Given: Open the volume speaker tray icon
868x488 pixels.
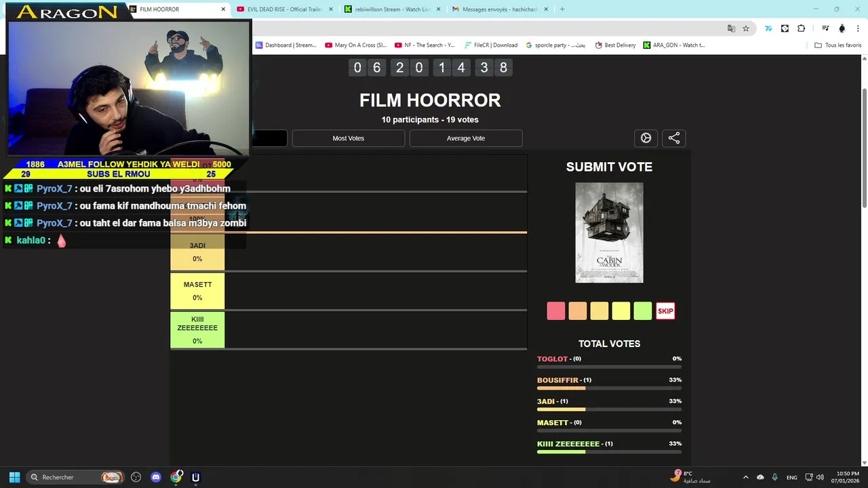Looking at the screenshot, I should [x=820, y=477].
